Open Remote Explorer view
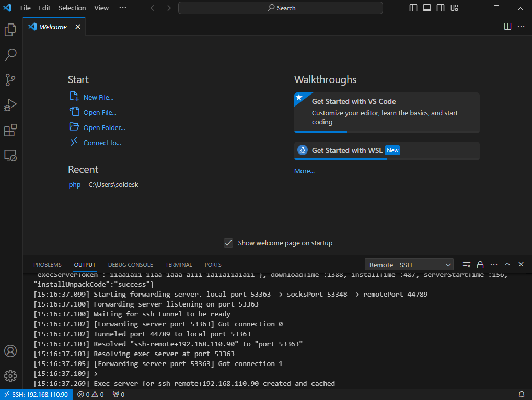Screen dimensions: 532x400 pyautogui.click(x=10, y=156)
